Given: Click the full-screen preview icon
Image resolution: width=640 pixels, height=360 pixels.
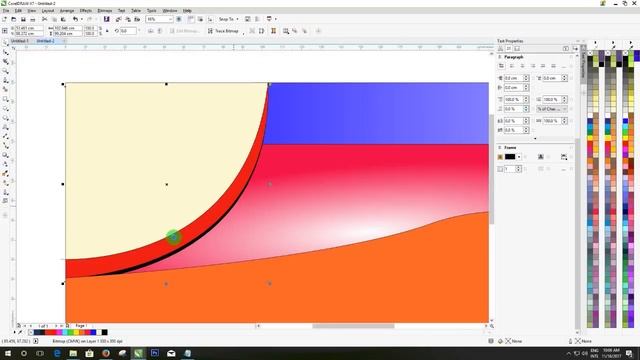Looking at the screenshot, I should click(x=179, y=19).
